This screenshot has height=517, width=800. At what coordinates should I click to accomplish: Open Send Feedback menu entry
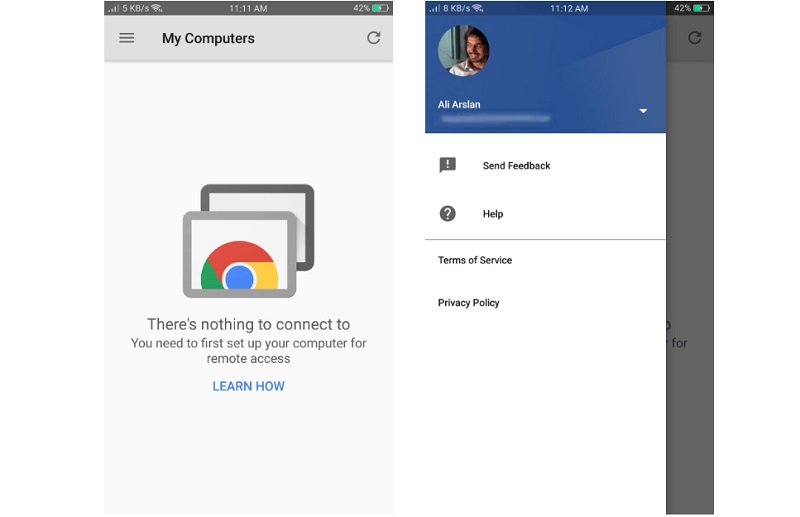(x=545, y=165)
